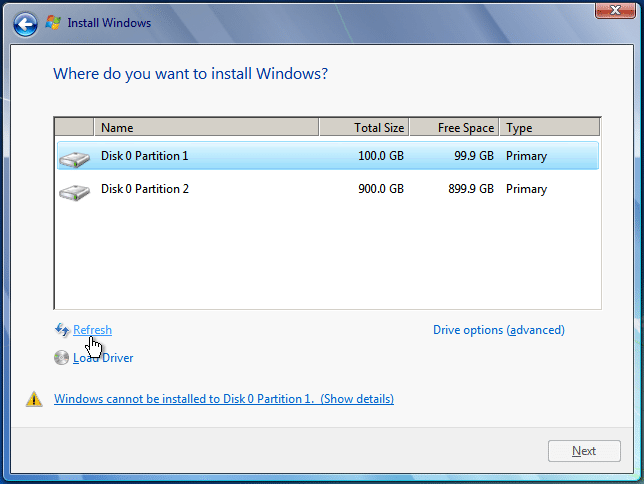Sort by the Name column header

pyautogui.click(x=207, y=127)
